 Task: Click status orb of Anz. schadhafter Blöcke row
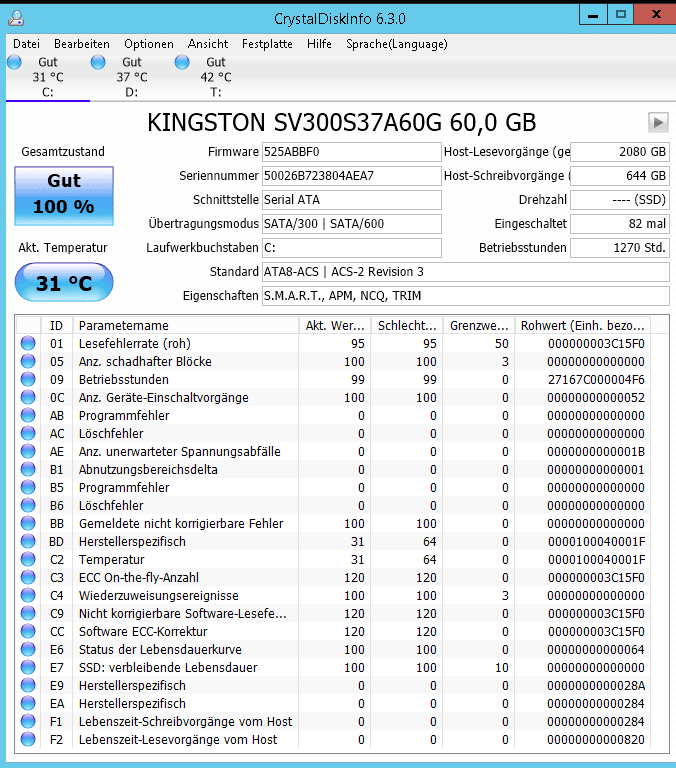28,361
